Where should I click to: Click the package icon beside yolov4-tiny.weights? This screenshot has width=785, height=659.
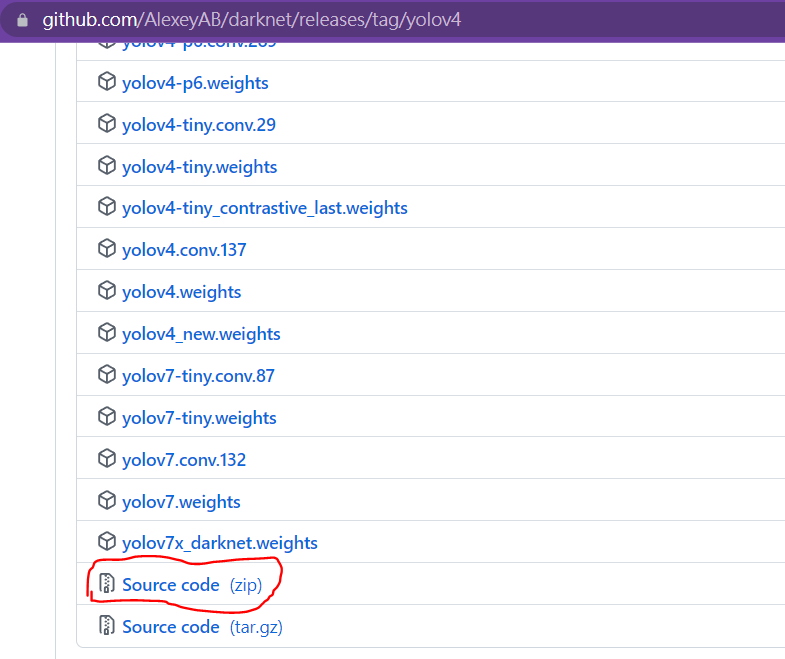[107, 165]
